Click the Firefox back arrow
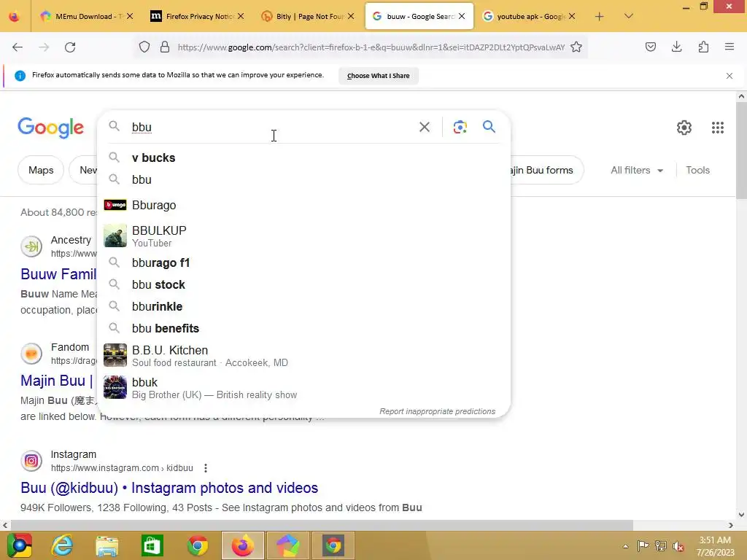Screen dimensions: 747x560 [x=18, y=47]
